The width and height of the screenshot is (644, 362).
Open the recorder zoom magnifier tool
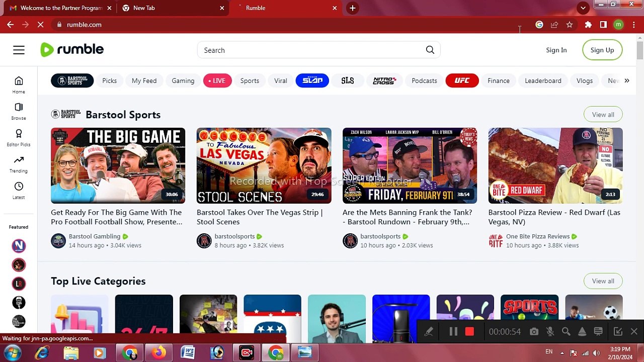point(566,331)
